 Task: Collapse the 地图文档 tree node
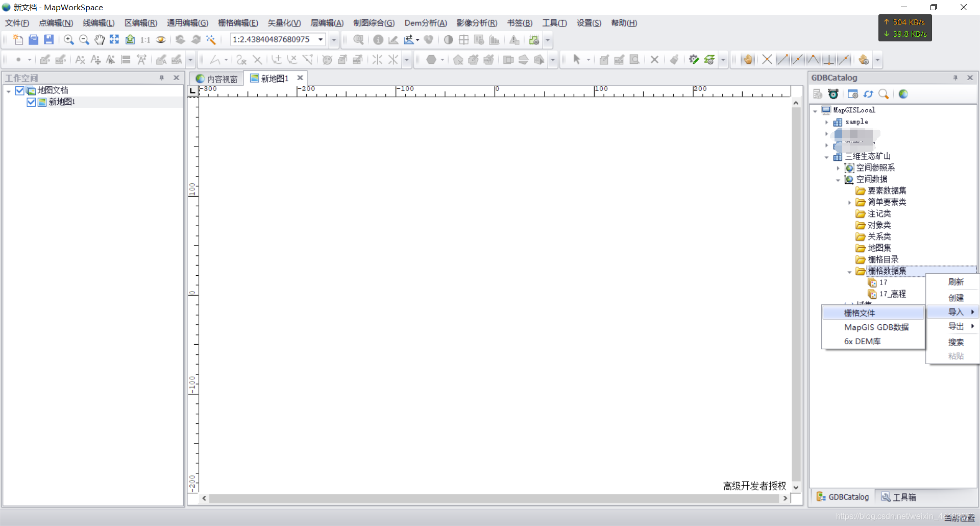(9, 91)
